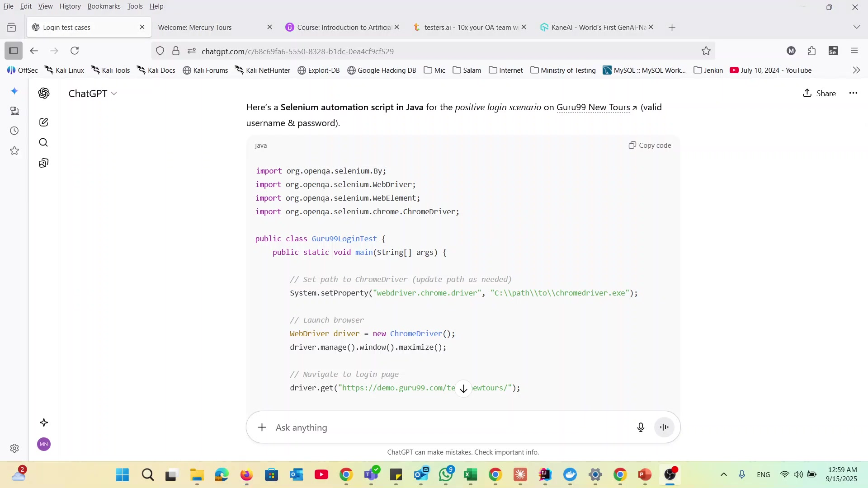868x488 pixels.
Task: Start voice mode with waveform button
Action: click(x=664, y=427)
